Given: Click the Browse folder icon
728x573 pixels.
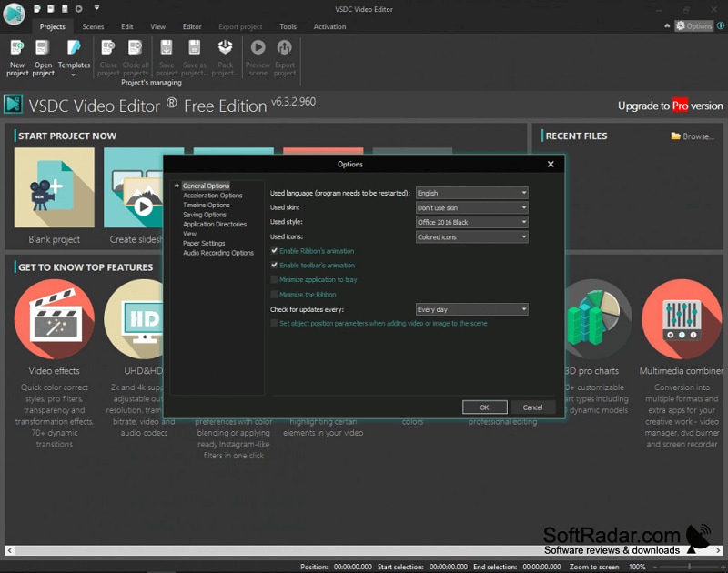Looking at the screenshot, I should click(675, 136).
